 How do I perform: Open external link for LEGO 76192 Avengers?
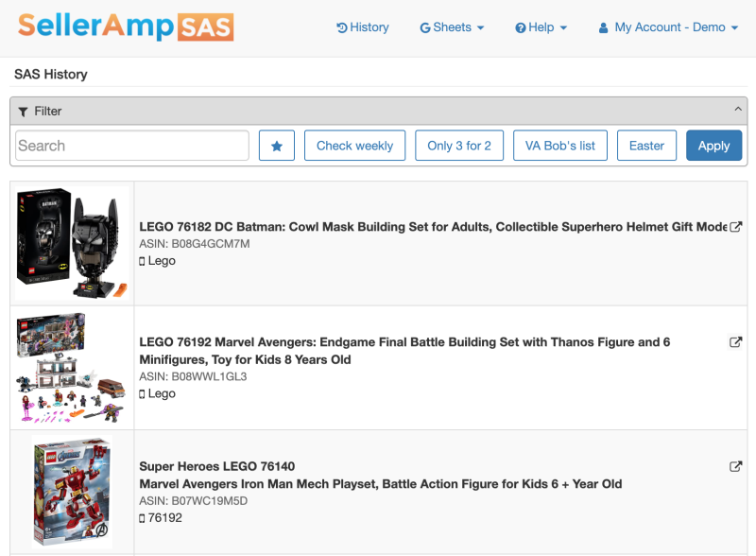tap(736, 342)
